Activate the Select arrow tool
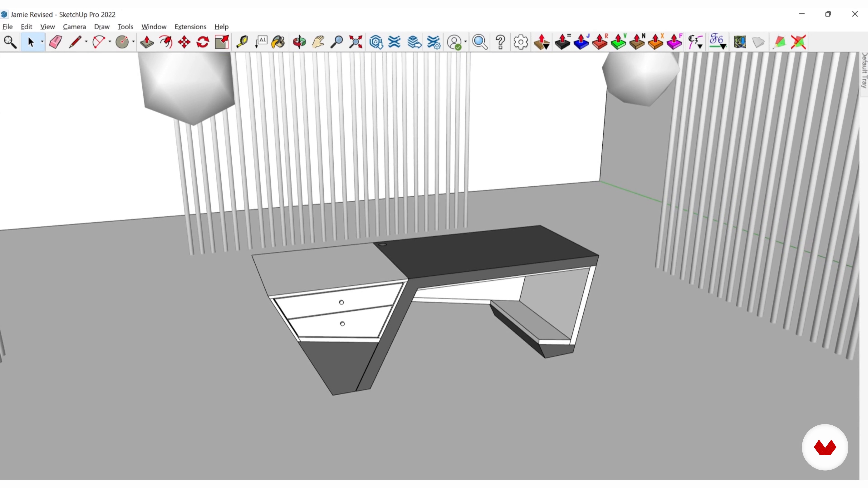This screenshot has height=488, width=868. 31,42
